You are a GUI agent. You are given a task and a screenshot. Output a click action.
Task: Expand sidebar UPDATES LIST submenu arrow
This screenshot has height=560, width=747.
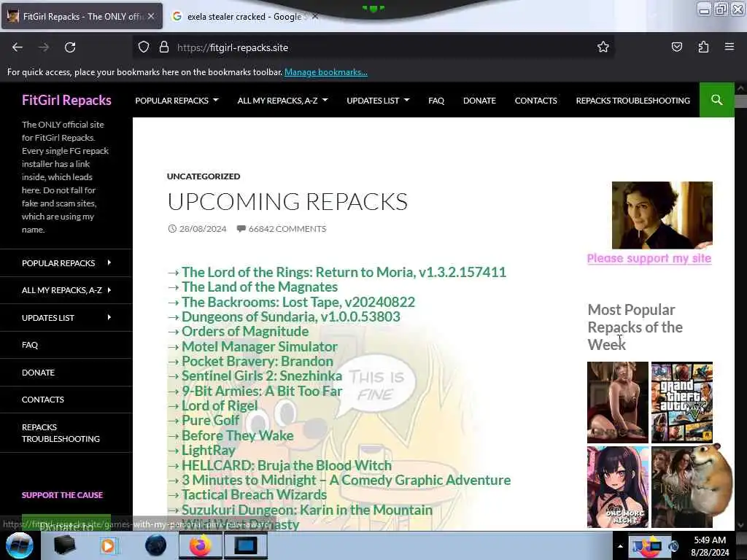pos(109,317)
